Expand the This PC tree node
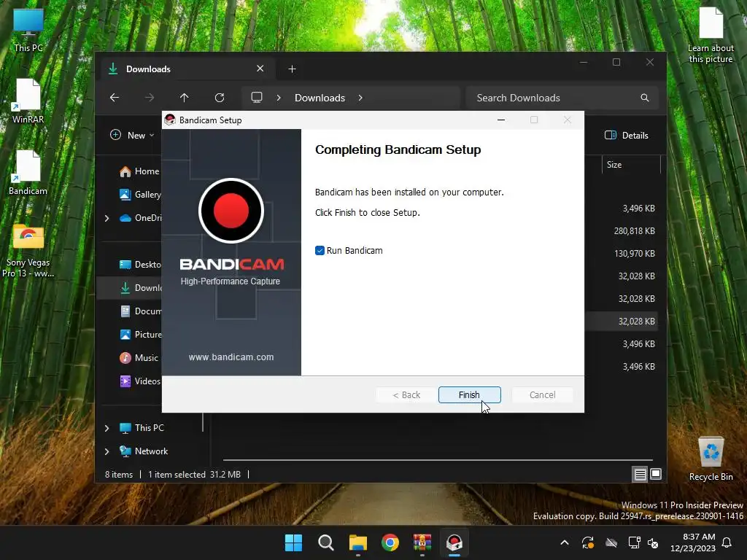 click(x=107, y=428)
